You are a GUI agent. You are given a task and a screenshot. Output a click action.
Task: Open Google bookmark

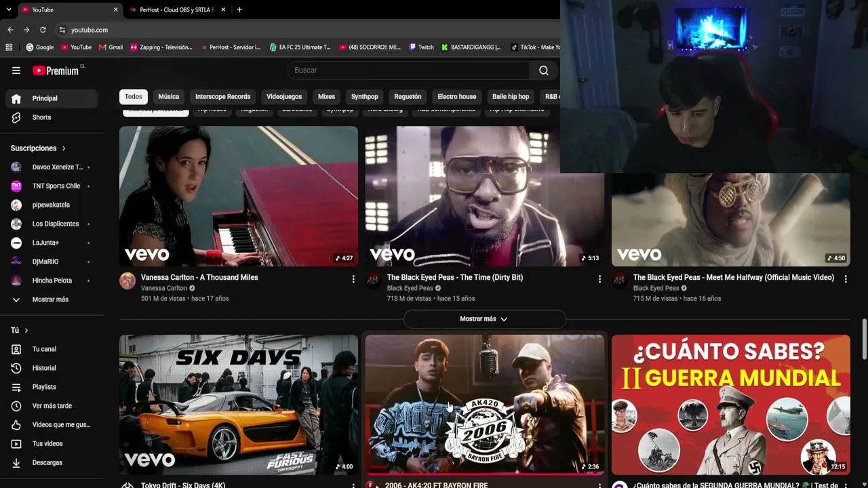coord(39,47)
